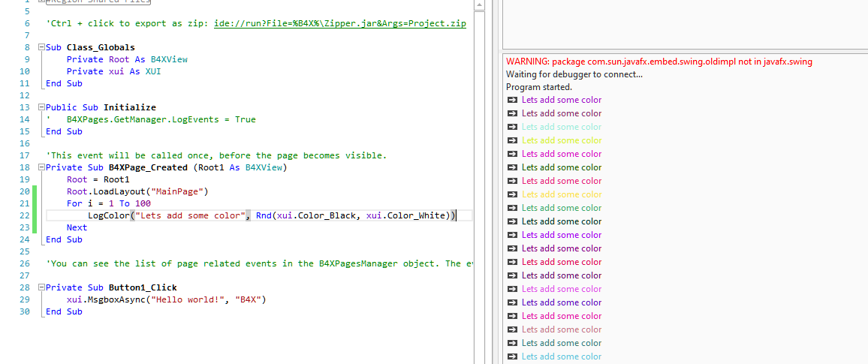Click the Class_Globals sub name

(x=101, y=47)
